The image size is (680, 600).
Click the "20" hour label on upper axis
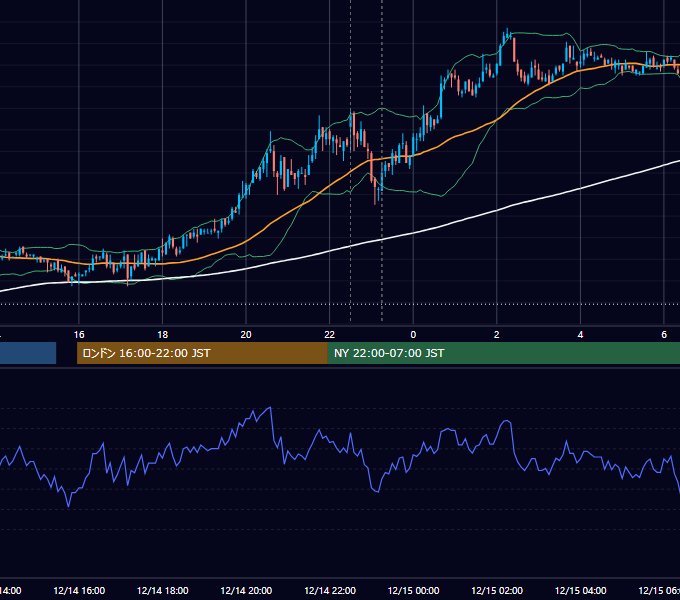coord(246,335)
